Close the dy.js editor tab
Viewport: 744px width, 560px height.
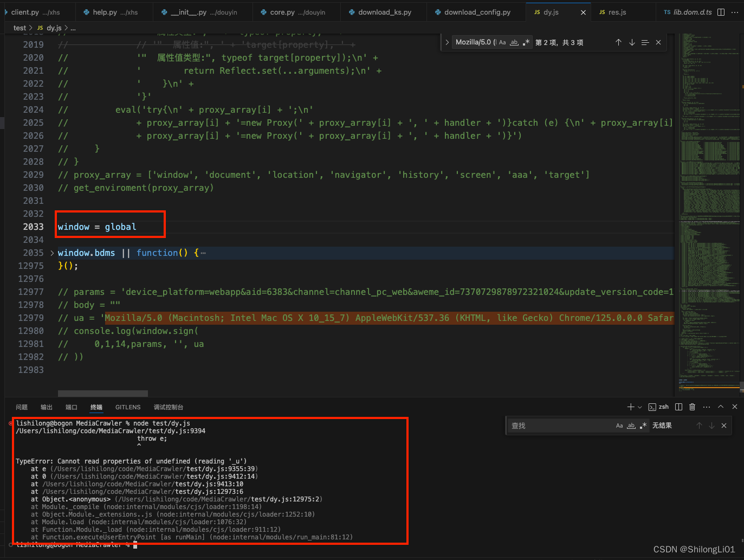tap(583, 12)
